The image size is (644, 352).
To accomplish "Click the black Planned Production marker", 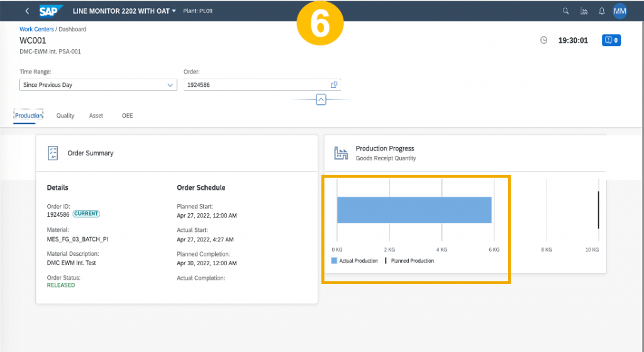I will (x=599, y=210).
